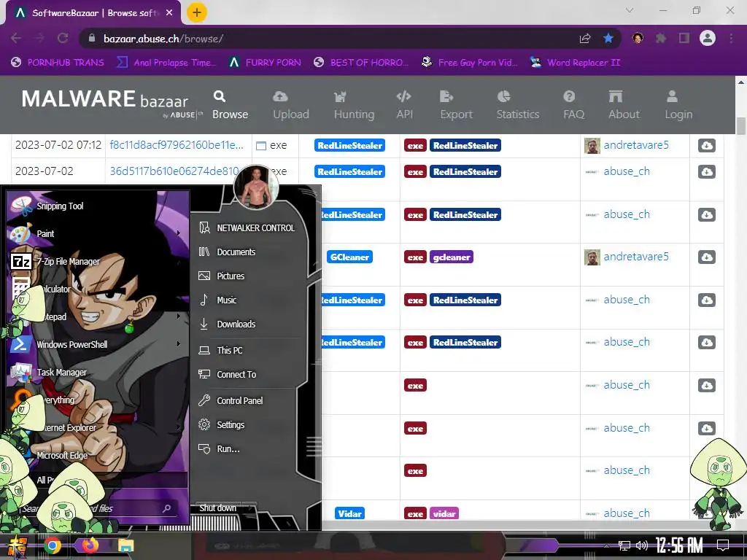Click the GCleaner blue signature badge
The image size is (747, 560).
tap(349, 257)
